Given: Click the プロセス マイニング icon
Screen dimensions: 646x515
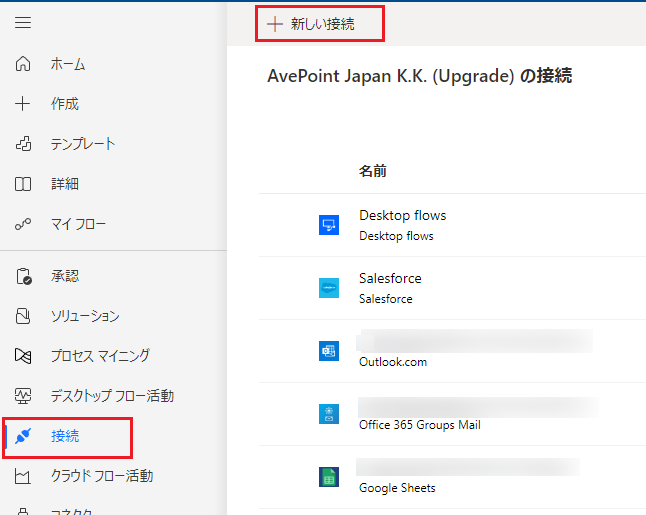Looking at the screenshot, I should [23, 356].
